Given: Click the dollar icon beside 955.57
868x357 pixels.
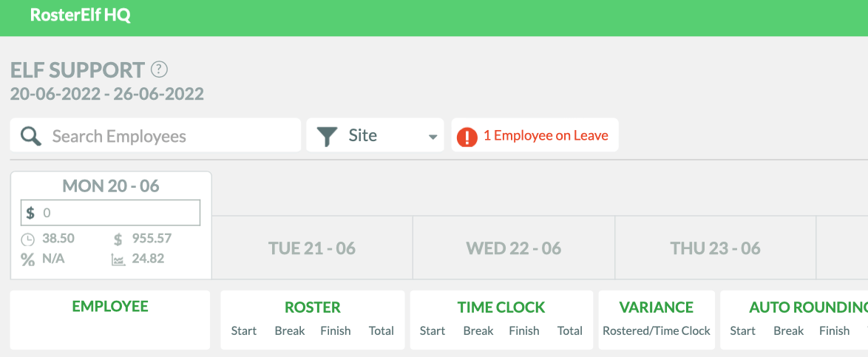Looking at the screenshot, I should pyautogui.click(x=118, y=239).
